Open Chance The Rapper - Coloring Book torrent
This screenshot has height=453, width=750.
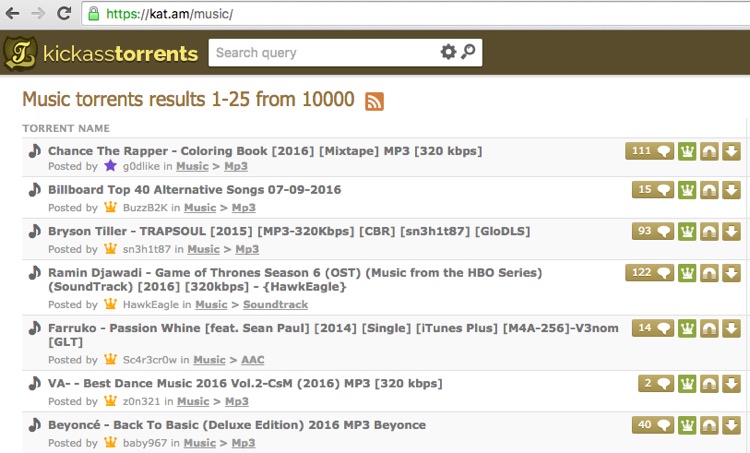pos(265,151)
